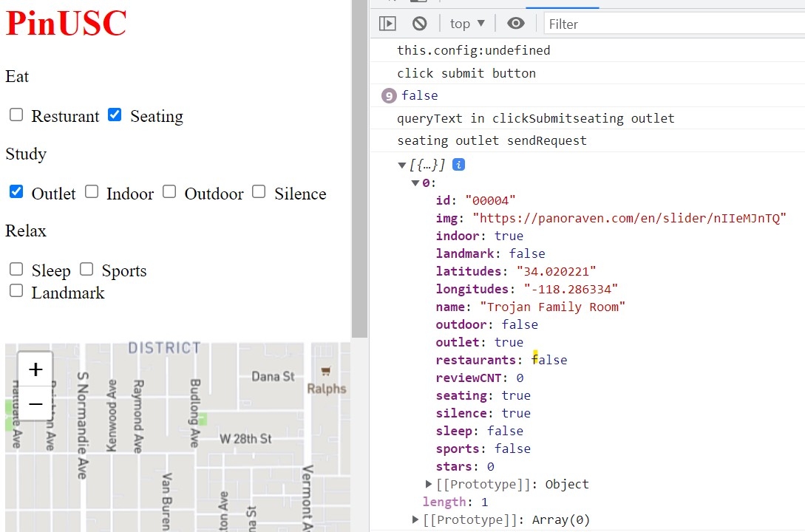Image resolution: width=805 pixels, height=532 pixels.
Task: Check the Sports checkbox
Action: [x=86, y=269]
